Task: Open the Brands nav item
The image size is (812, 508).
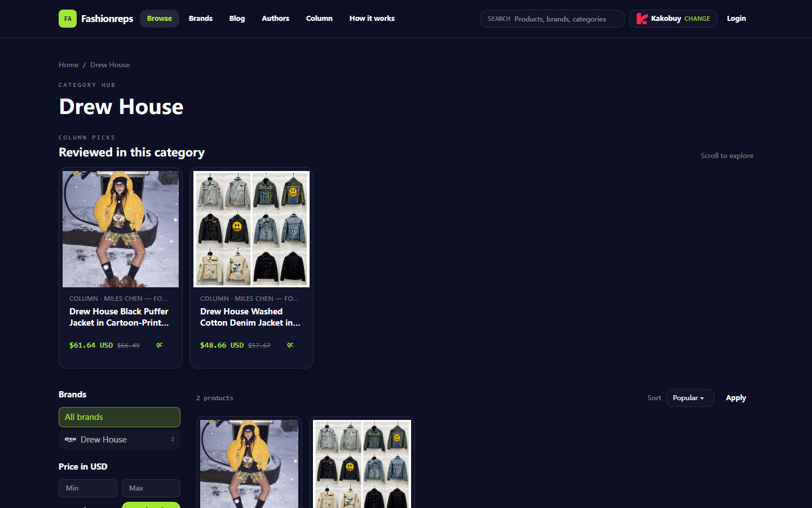Action: (x=201, y=19)
